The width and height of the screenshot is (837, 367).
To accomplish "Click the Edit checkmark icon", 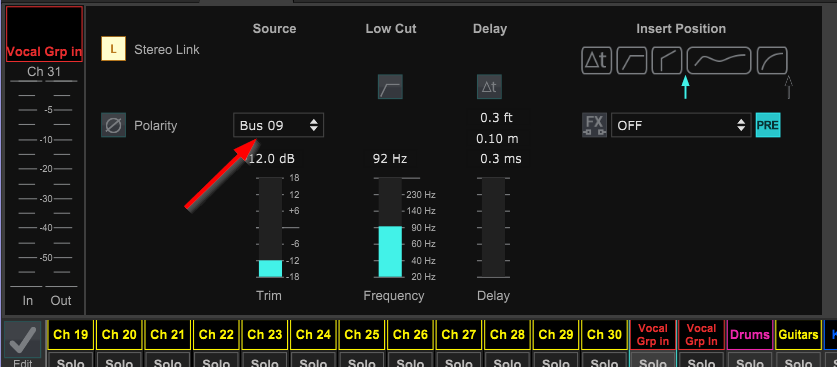I will pos(22,339).
